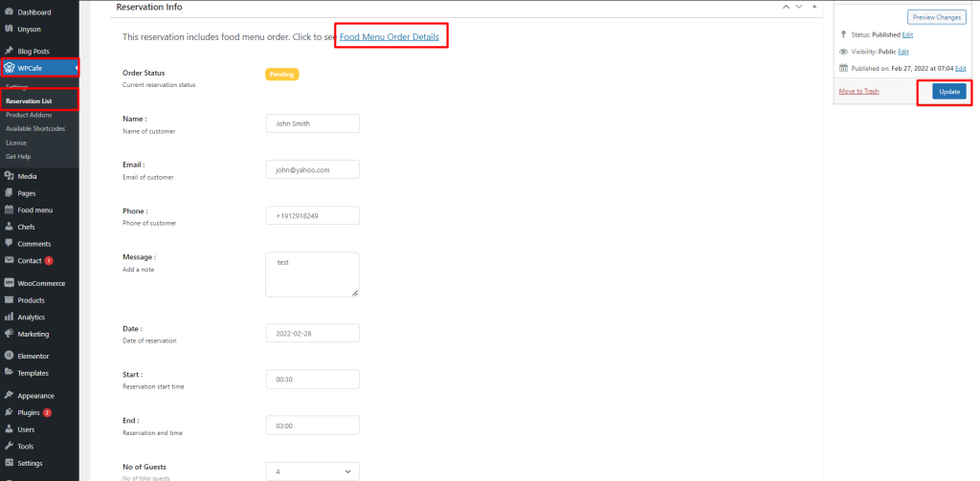Click the Appearance brush icon
Screen dimensions: 980x481
(x=10, y=396)
